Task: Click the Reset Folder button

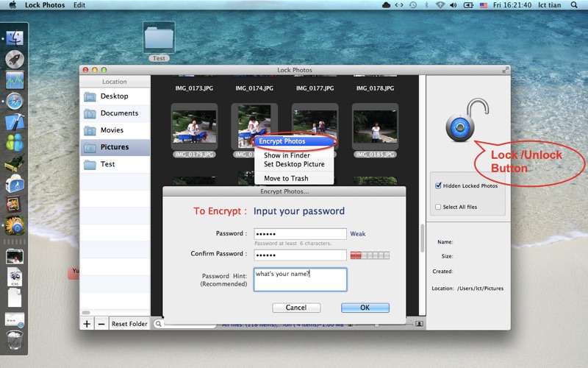Action: [x=129, y=324]
